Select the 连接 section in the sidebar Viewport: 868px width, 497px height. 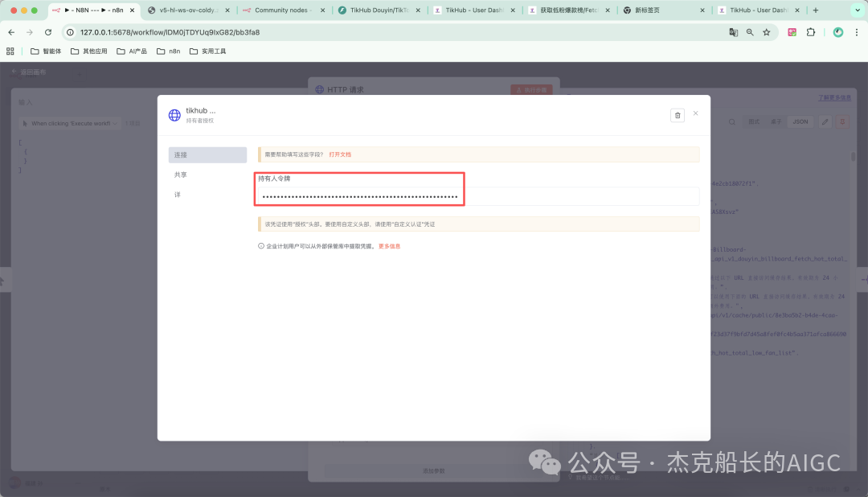[207, 154]
